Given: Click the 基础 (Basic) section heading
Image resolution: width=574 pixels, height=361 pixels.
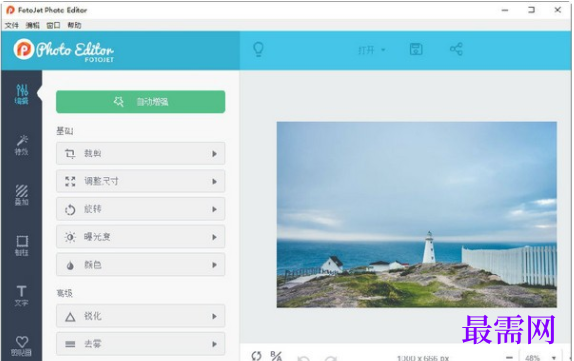Looking at the screenshot, I should point(65,131).
